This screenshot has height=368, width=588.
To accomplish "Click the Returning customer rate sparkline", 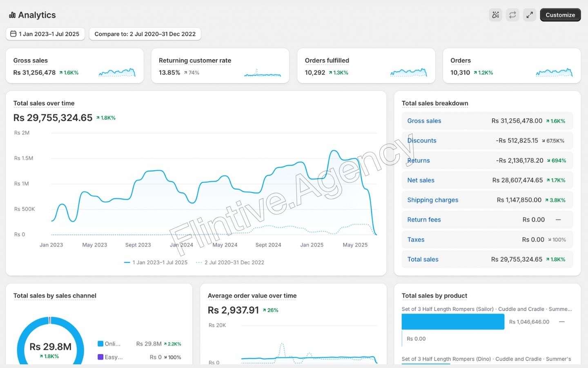I will 263,73.
